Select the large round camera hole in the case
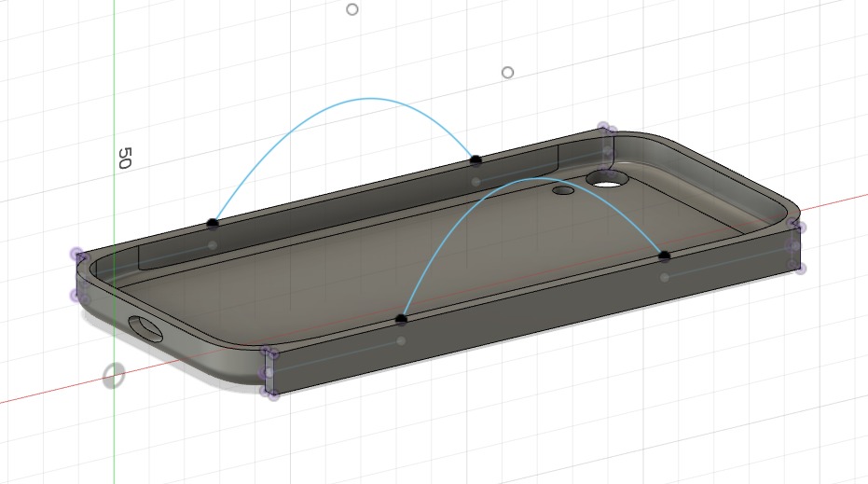 (607, 179)
